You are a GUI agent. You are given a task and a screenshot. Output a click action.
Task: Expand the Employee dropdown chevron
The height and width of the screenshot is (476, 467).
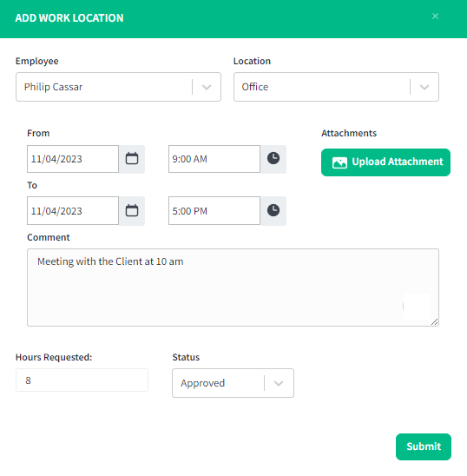pyautogui.click(x=207, y=87)
